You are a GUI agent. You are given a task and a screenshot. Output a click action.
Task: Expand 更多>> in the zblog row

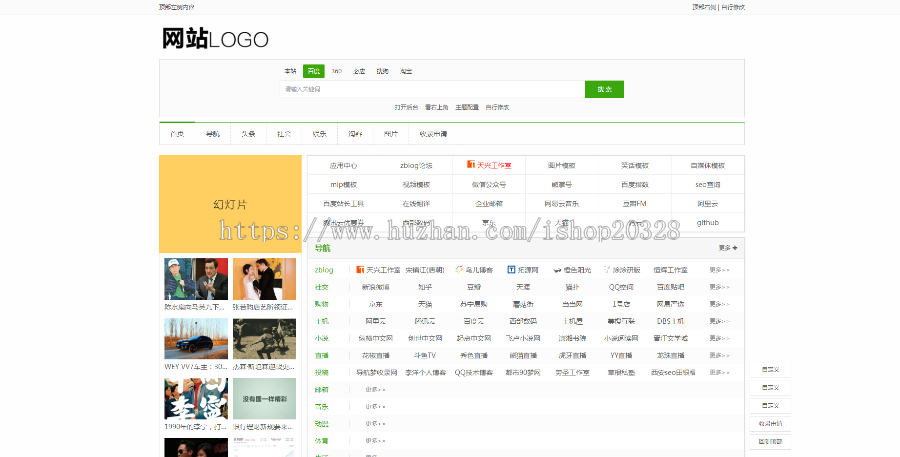click(x=719, y=270)
